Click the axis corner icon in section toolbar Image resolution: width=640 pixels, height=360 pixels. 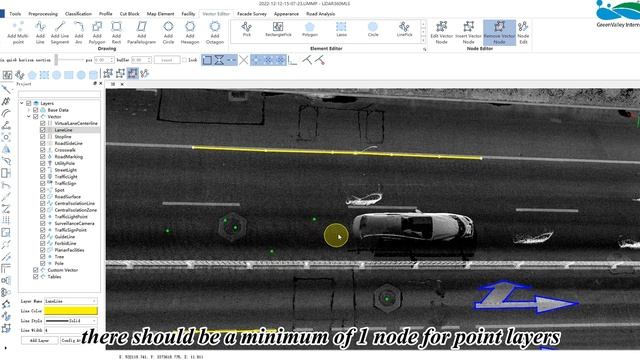coord(292,60)
